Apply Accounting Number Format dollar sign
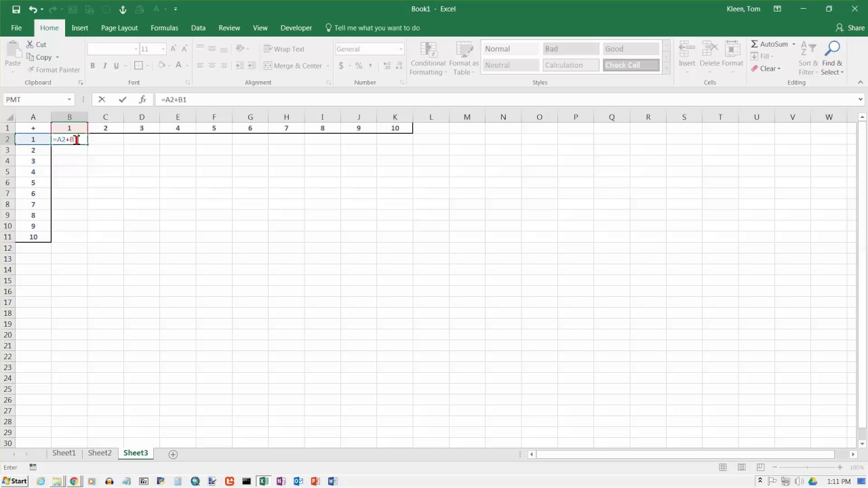Image resolution: width=868 pixels, height=488 pixels. click(341, 66)
